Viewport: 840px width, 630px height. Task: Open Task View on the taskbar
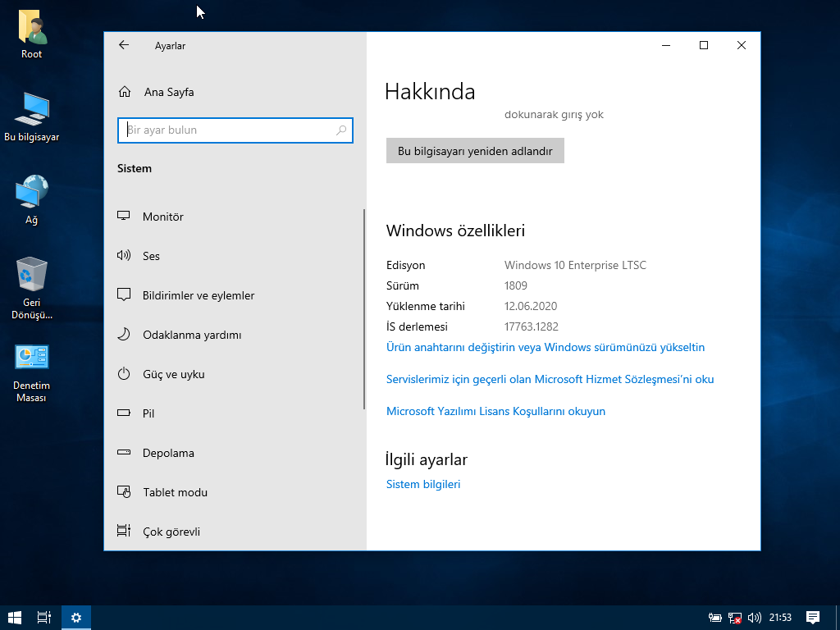click(44, 618)
